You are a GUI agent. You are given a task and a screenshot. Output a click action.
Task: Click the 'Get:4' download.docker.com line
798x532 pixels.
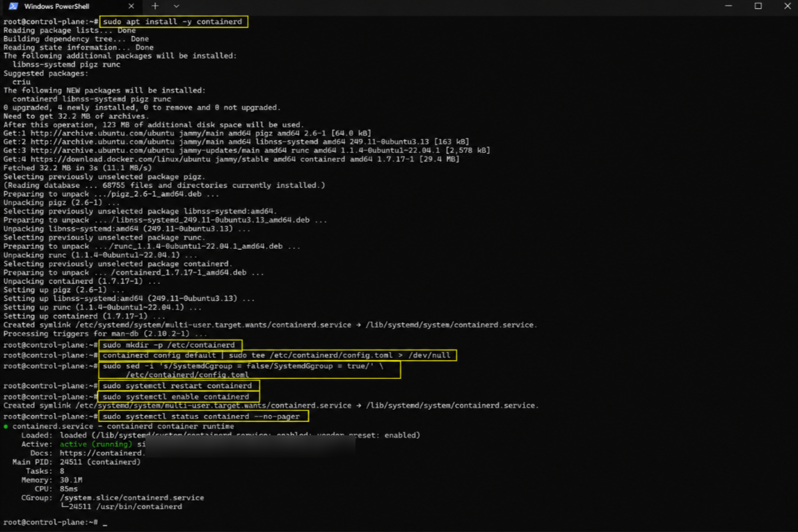tap(232, 159)
